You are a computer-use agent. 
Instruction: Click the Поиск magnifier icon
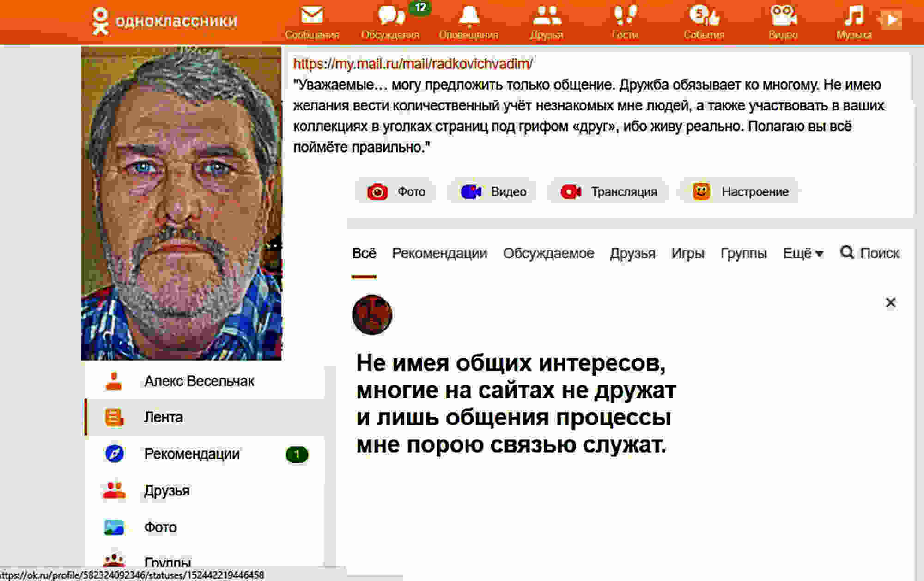pos(847,252)
